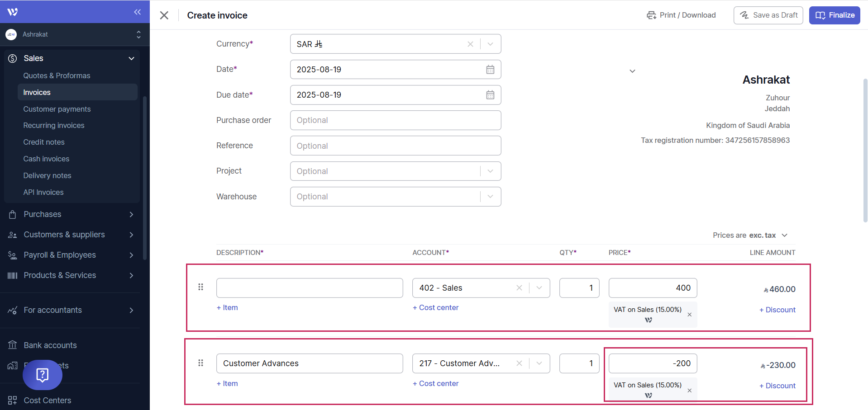Type in the Purchase order field
Image resolution: width=868 pixels, height=410 pixels.
tap(395, 120)
